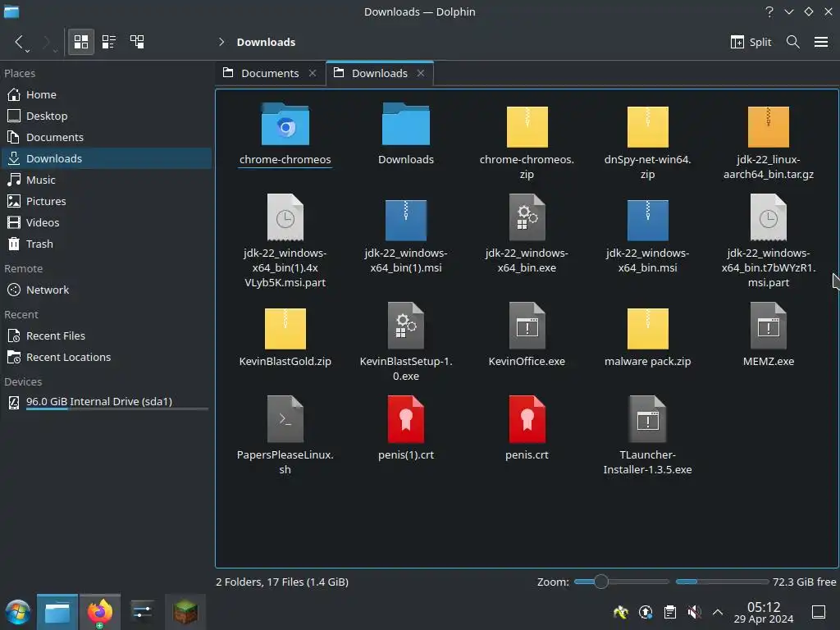Image resolution: width=840 pixels, height=630 pixels.
Task: Click Show Desktop button in taskbar
Action: click(x=818, y=612)
